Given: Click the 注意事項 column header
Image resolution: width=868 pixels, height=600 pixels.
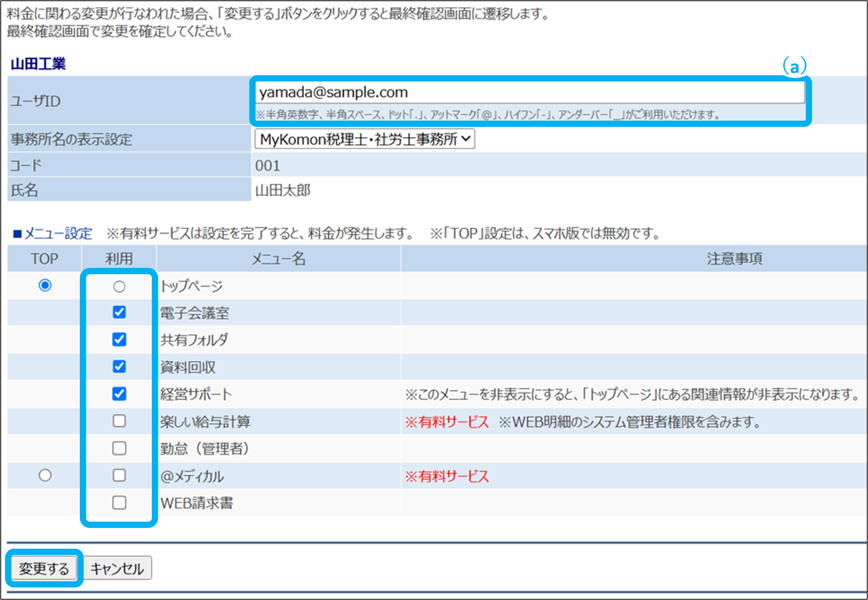Looking at the screenshot, I should [x=734, y=258].
